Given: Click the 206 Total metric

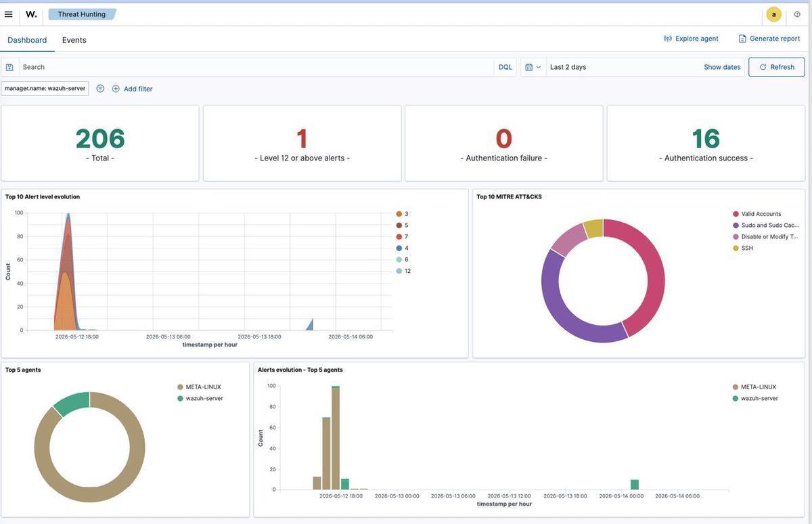Looking at the screenshot, I should [100, 139].
